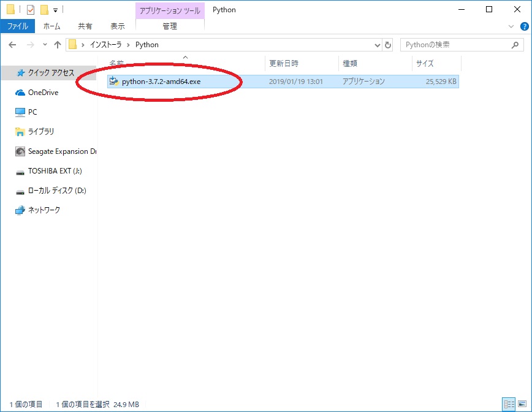
Task: Sort by サイズ column header
Action: click(x=425, y=64)
